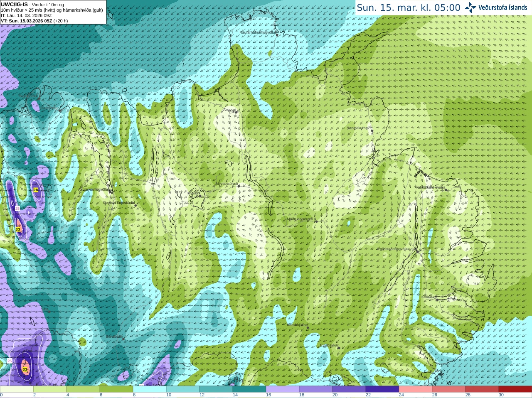The height and width of the screenshot is (398, 532).
Task: Click the Kollaleira station label
Action: [x=429, y=297]
